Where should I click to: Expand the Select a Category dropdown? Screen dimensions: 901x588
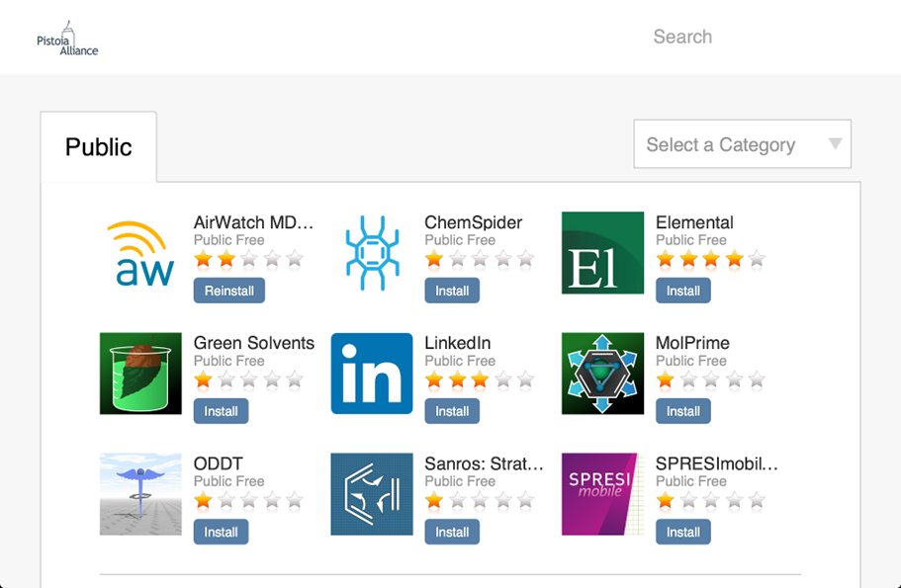742,144
